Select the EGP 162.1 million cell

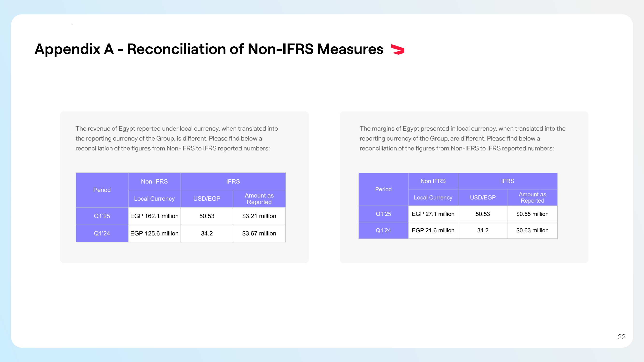tap(154, 216)
